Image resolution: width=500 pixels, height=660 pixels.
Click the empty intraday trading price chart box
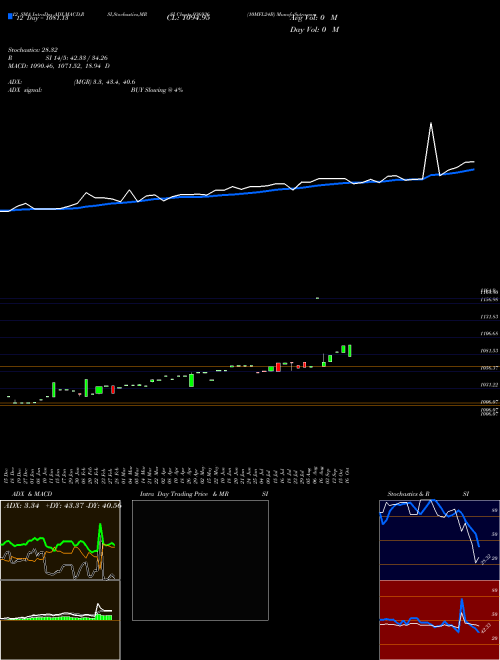pyautogui.click(x=200, y=560)
